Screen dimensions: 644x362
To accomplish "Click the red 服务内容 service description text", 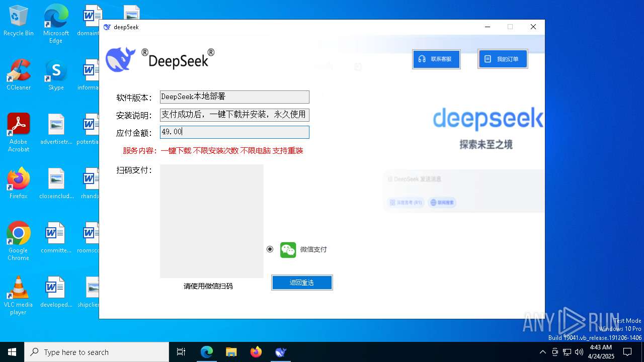I will coord(213,150).
